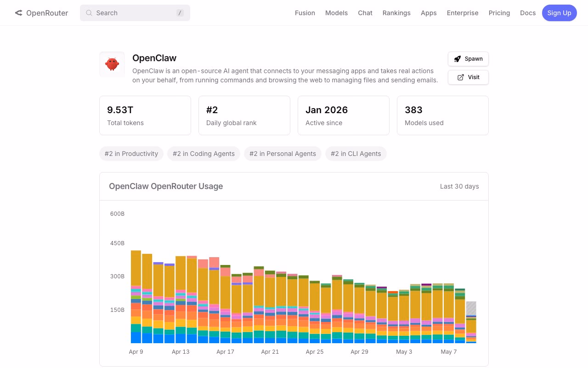Image resolution: width=588 pixels, height=368 pixels.
Task: Click the Visit button
Action: (x=468, y=77)
